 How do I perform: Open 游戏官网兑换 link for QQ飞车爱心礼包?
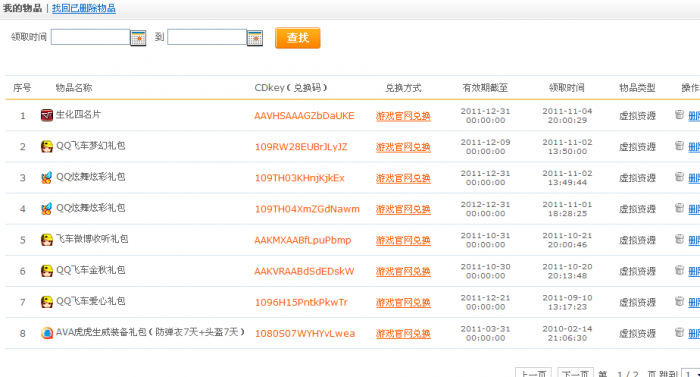click(403, 302)
